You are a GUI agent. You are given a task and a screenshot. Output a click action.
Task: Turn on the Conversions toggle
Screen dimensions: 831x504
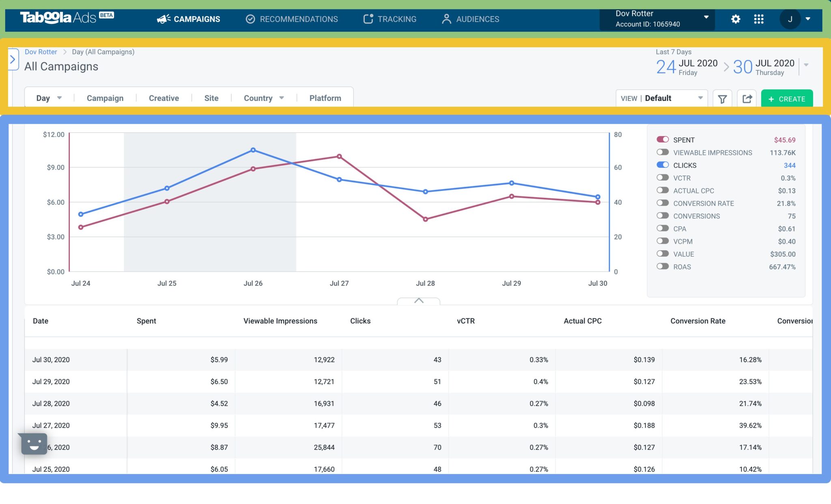tap(663, 216)
